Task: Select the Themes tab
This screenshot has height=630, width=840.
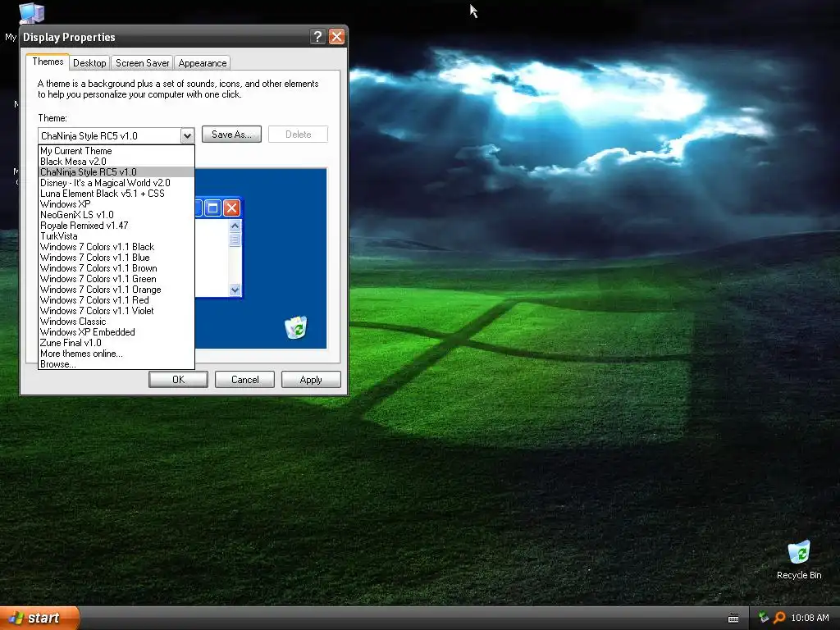Action: click(48, 62)
